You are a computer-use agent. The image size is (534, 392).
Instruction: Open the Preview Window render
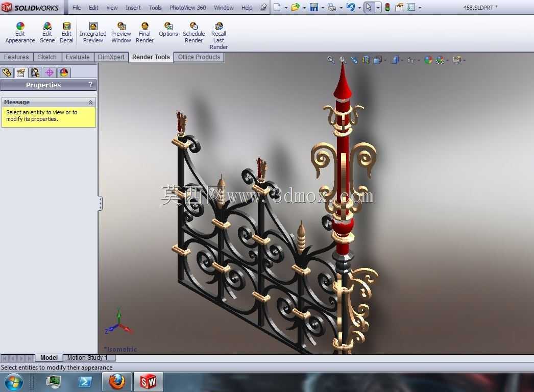pyautogui.click(x=121, y=33)
